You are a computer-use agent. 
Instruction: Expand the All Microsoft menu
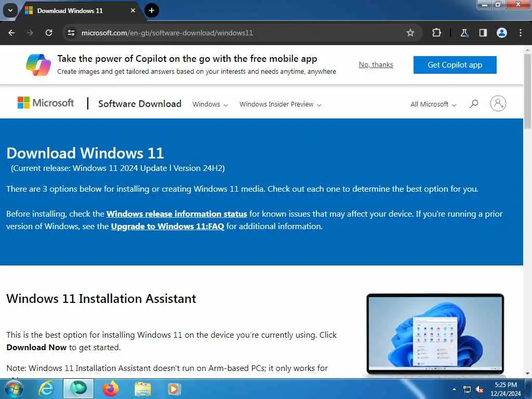tap(433, 104)
